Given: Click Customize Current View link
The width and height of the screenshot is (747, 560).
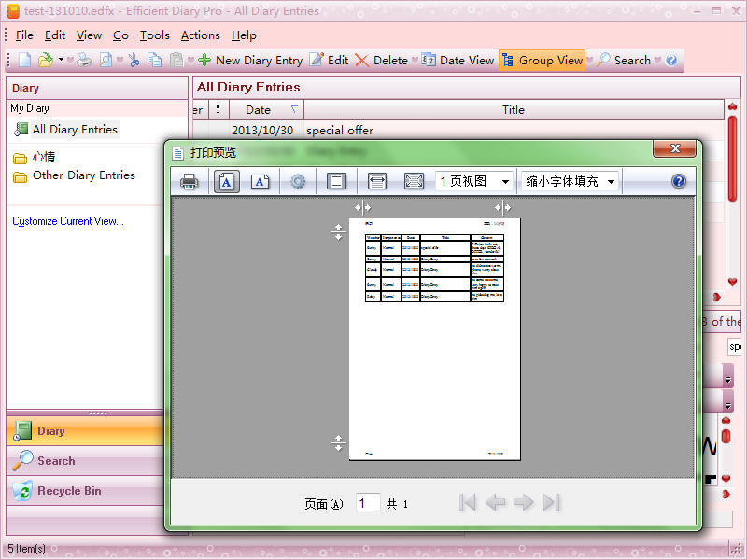Looking at the screenshot, I should click(x=68, y=221).
